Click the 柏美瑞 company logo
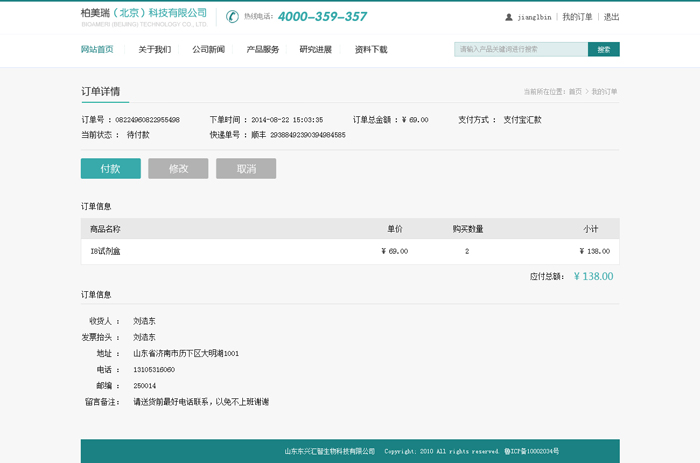 coord(143,17)
